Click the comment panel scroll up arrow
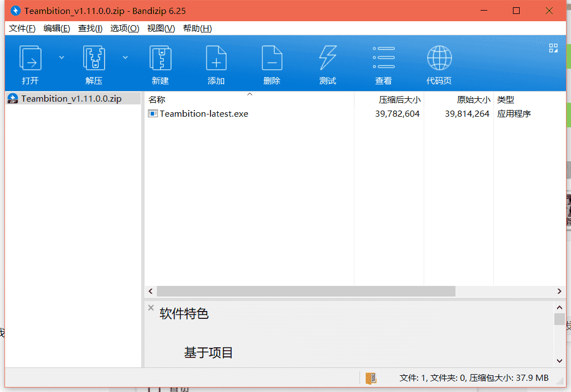The width and height of the screenshot is (571, 392). (x=559, y=308)
